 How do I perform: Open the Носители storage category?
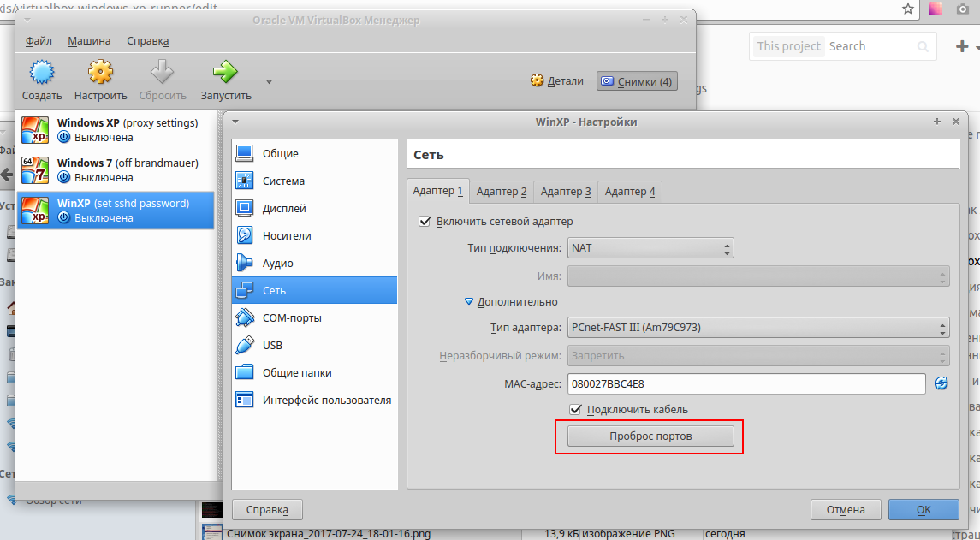314,235
